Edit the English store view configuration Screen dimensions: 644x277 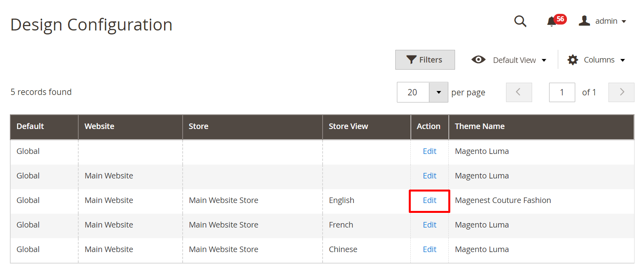pos(429,200)
